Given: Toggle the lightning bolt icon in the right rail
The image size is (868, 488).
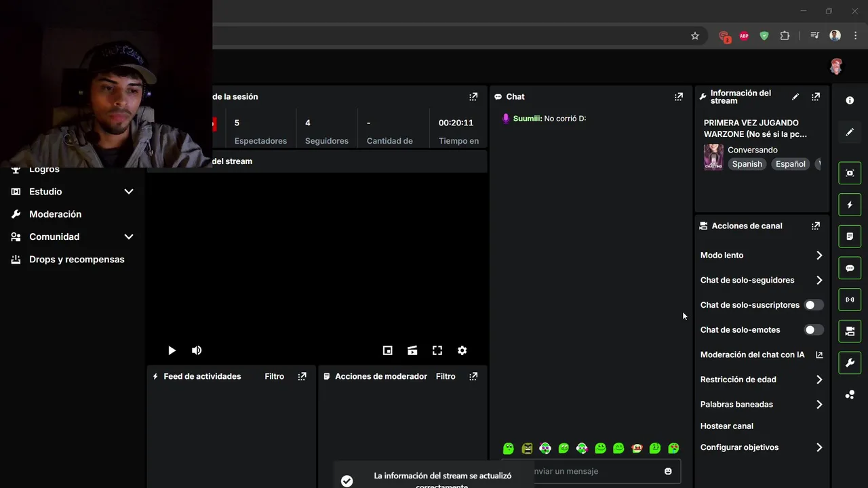Looking at the screenshot, I should [x=850, y=205].
